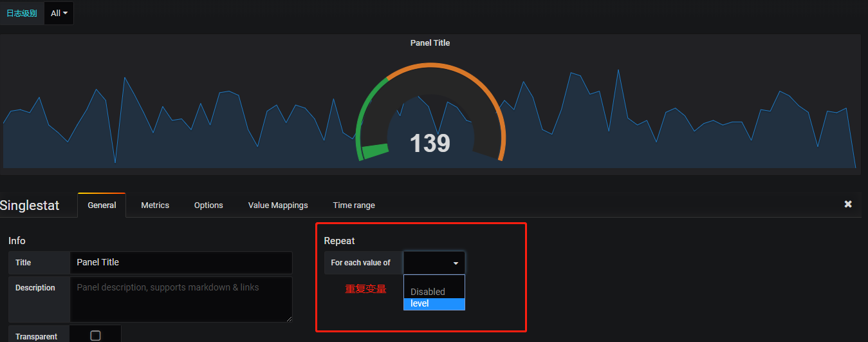868x342 pixels.
Task: Toggle the Transparent checkbox
Action: click(95, 336)
